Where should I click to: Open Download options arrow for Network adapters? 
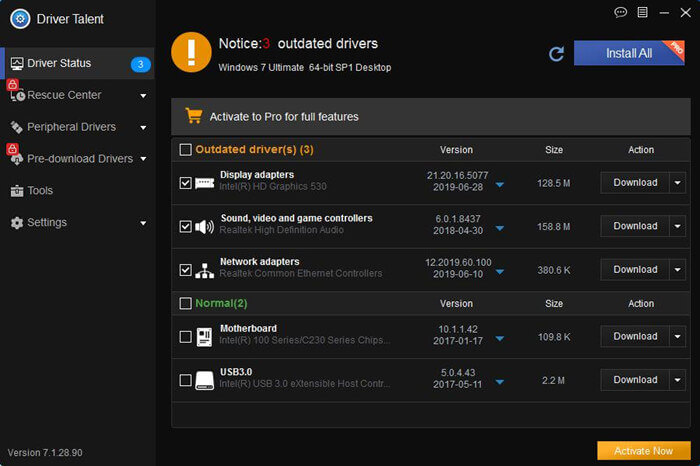point(677,270)
